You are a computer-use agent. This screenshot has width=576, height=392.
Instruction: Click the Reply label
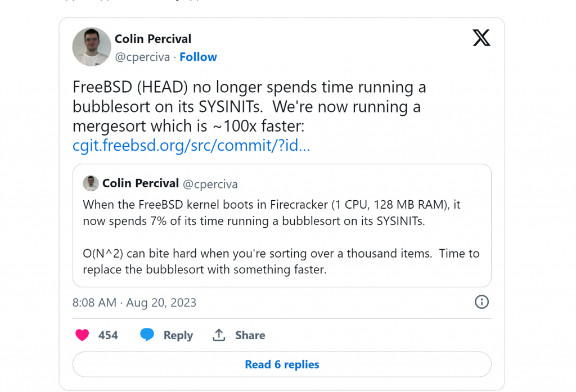[178, 335]
